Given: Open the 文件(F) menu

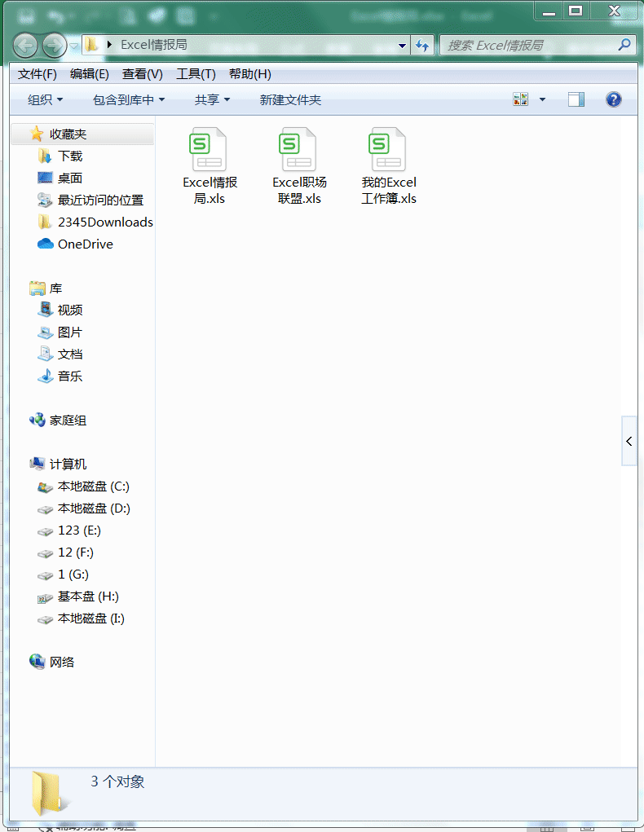Looking at the screenshot, I should [37, 74].
